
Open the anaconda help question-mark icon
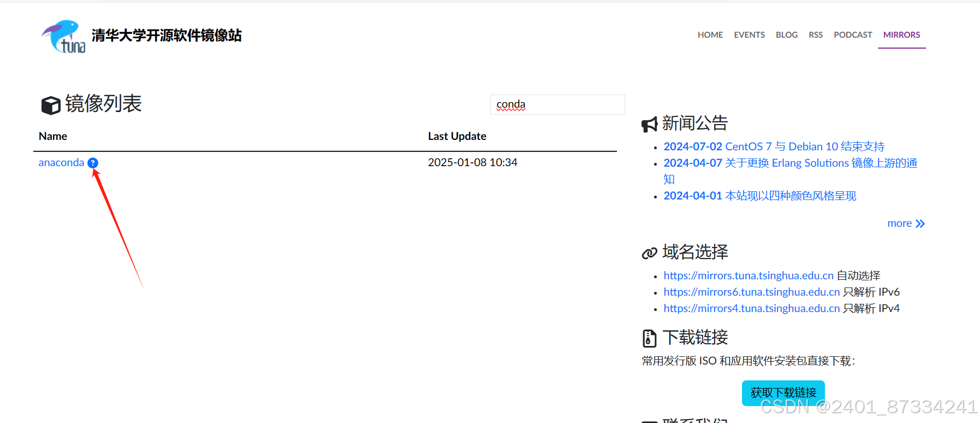(x=93, y=163)
